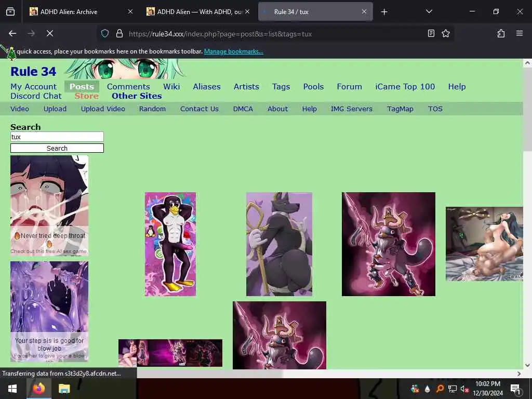The height and width of the screenshot is (399, 532).
Task: Expand the list all tabs chevron
Action: click(x=429, y=11)
